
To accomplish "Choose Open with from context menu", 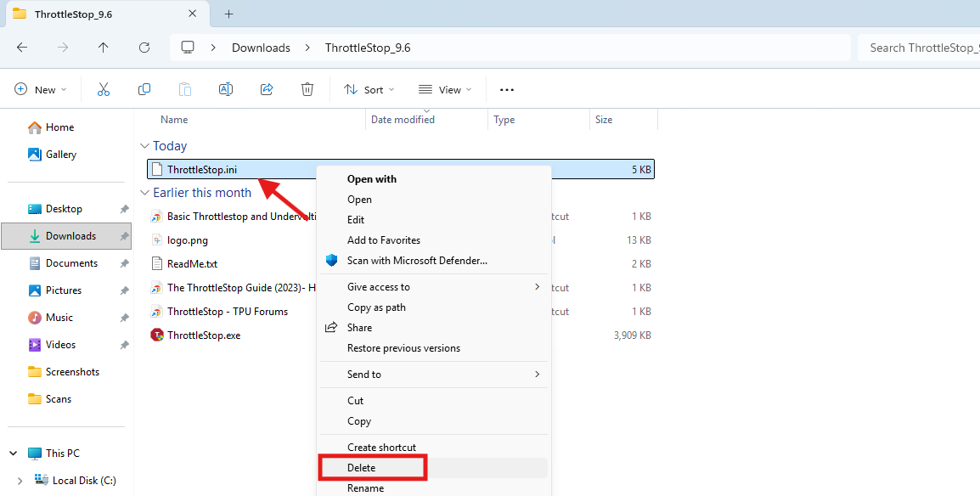I will [434, 179].
